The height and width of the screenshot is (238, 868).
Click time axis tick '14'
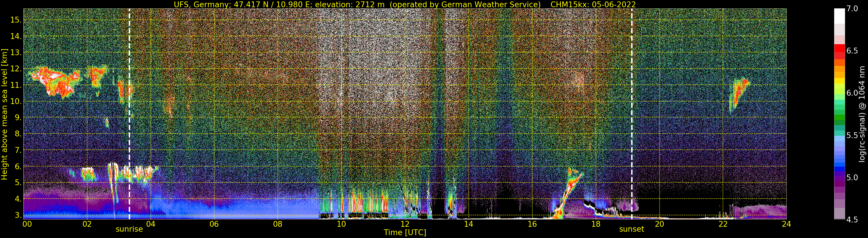(468, 224)
